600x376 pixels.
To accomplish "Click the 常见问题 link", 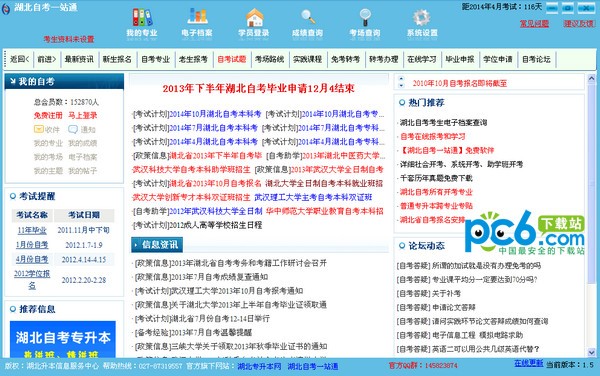I will 534,24.
